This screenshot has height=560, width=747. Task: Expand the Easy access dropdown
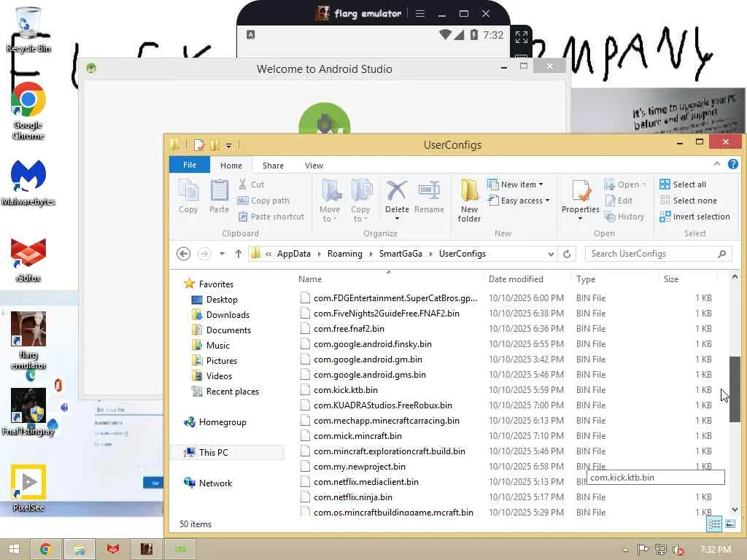[x=547, y=201]
